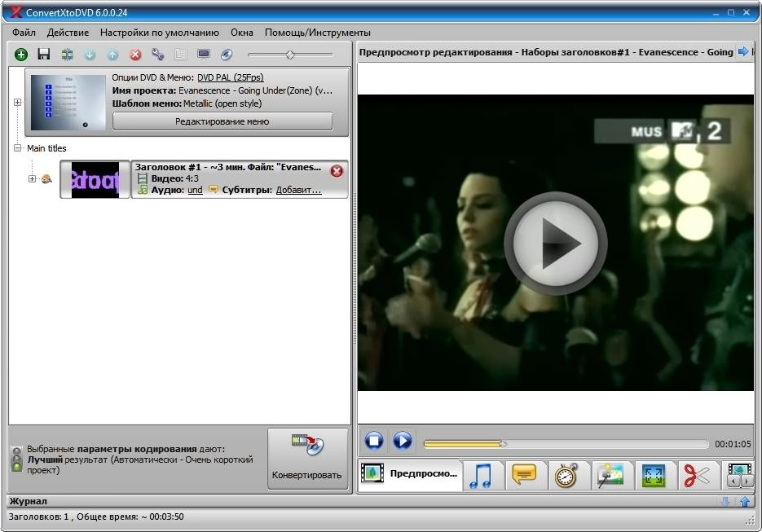Click the 00:01:05 playback time
This screenshot has width=762, height=532.
(x=733, y=444)
